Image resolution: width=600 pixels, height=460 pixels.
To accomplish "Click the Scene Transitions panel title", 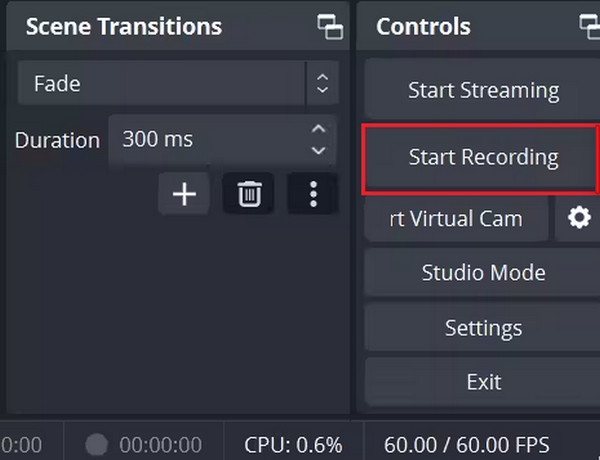I will click(123, 27).
